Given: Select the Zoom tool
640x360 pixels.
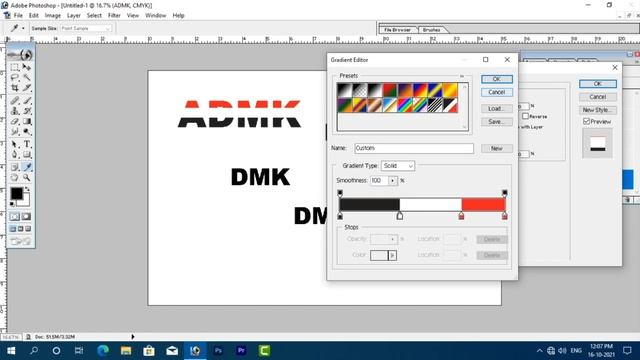Looking at the screenshot, I should [x=27, y=178].
